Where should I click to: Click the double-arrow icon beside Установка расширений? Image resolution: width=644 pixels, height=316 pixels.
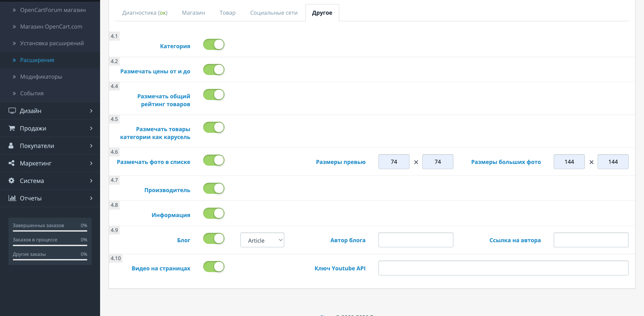coord(14,43)
